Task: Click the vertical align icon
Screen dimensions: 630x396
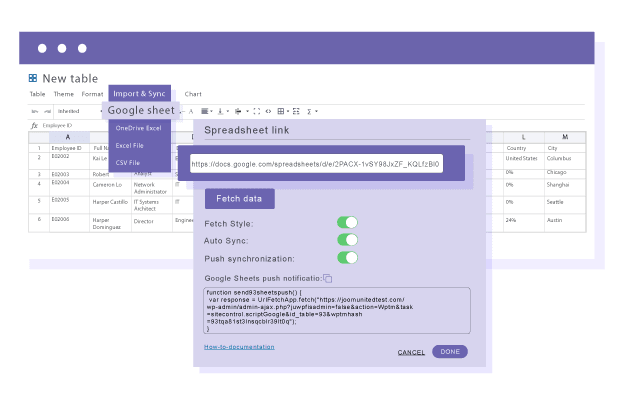Action: coord(220,111)
